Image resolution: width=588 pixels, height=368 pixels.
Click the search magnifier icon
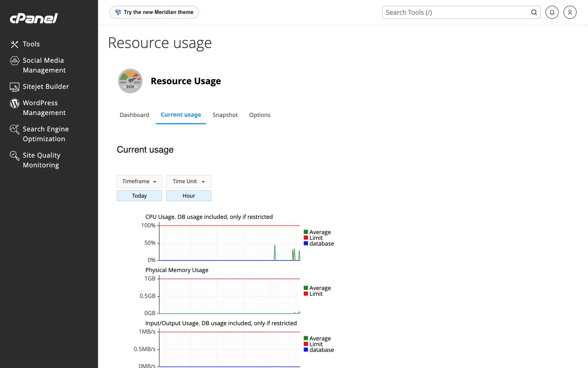tap(534, 12)
